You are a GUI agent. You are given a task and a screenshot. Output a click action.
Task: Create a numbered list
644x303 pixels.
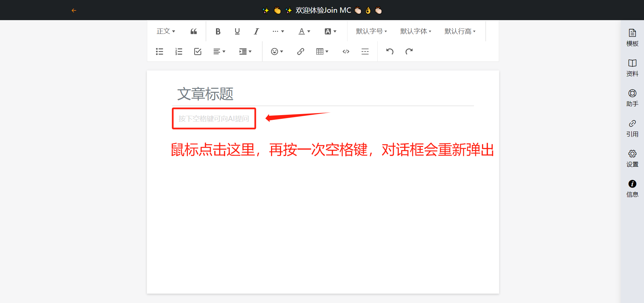point(178,51)
